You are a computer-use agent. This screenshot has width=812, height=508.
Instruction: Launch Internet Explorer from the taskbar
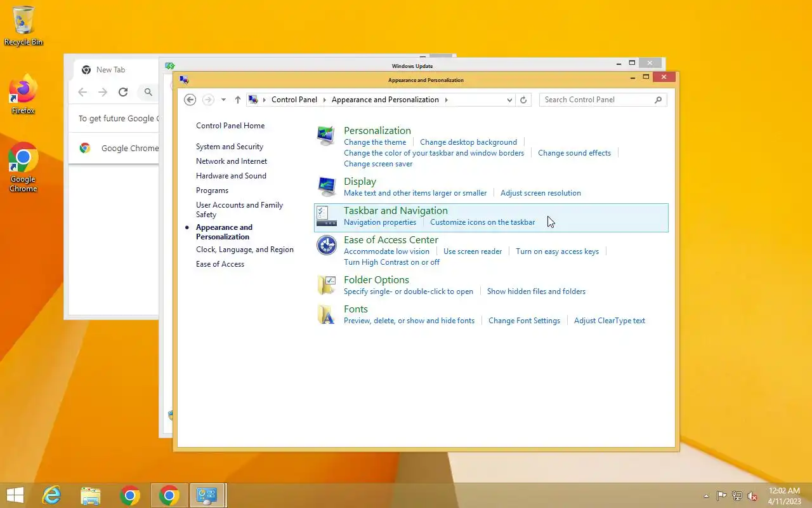51,495
